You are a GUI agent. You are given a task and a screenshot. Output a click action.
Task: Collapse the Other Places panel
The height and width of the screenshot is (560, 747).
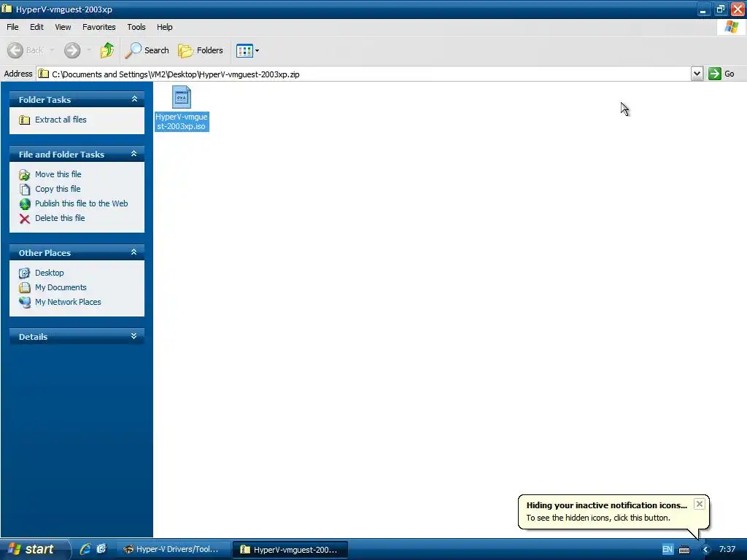tap(134, 252)
